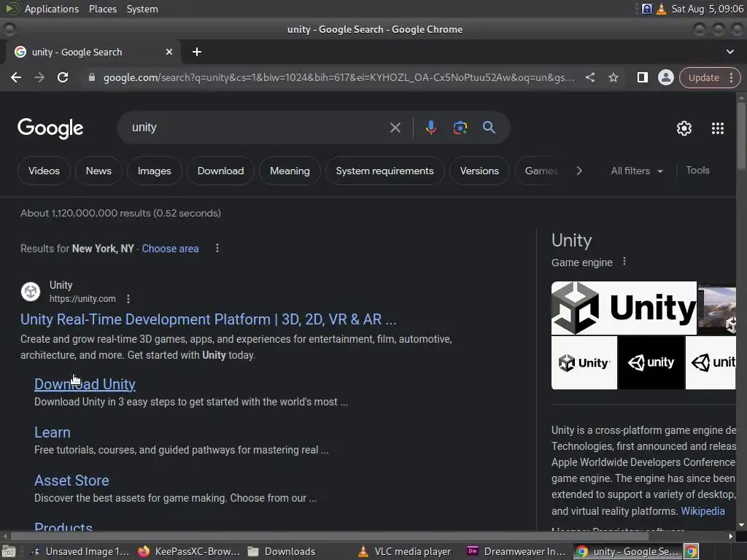Select the Meaning filter chip

(x=290, y=171)
